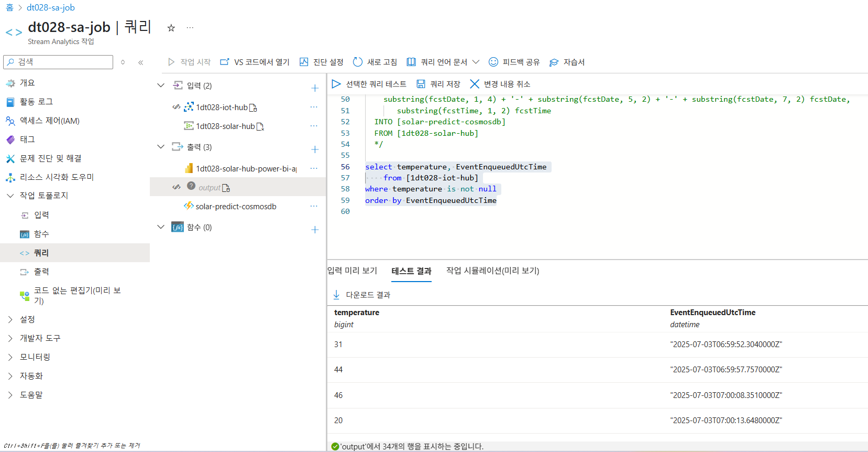Focus the 검색 search field
The width and height of the screenshot is (868, 452).
[x=58, y=62]
